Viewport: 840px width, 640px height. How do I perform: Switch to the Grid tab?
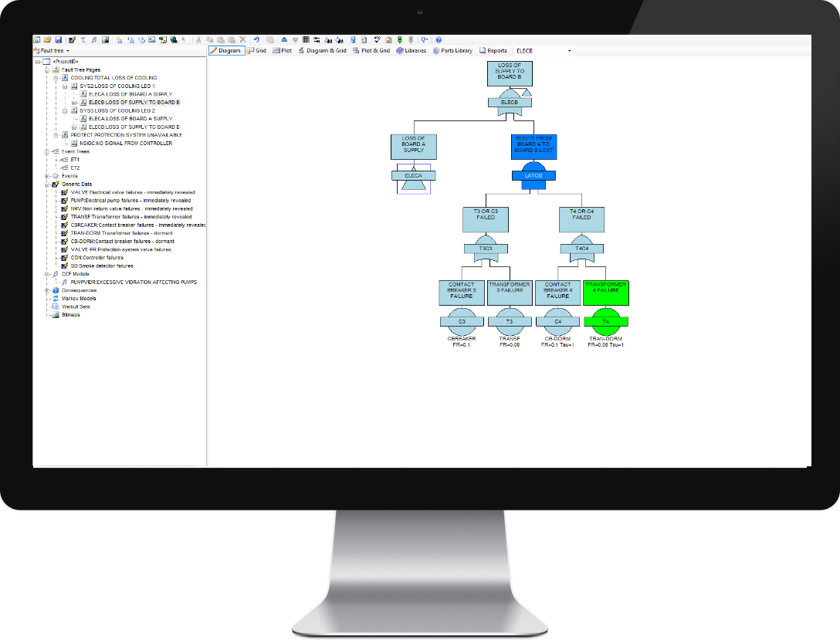pyautogui.click(x=257, y=50)
